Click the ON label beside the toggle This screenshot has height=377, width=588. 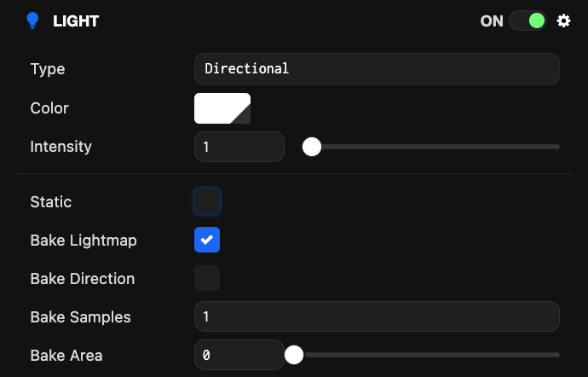tap(492, 21)
